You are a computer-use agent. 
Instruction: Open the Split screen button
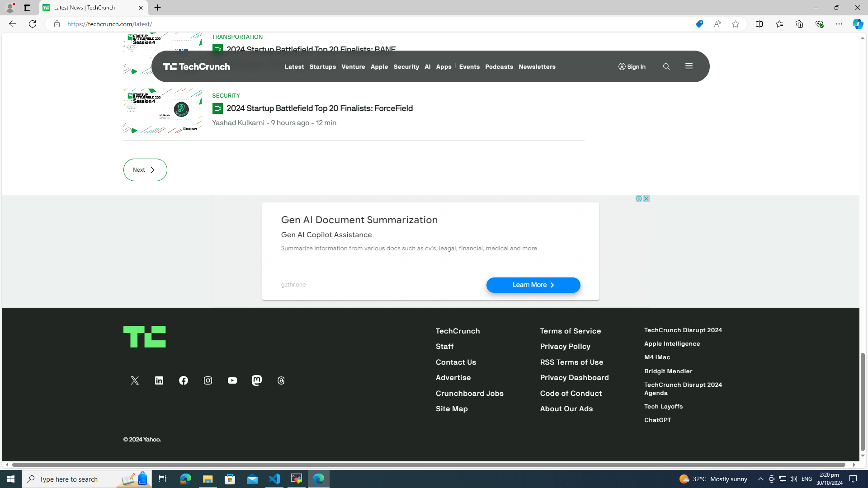click(x=759, y=24)
